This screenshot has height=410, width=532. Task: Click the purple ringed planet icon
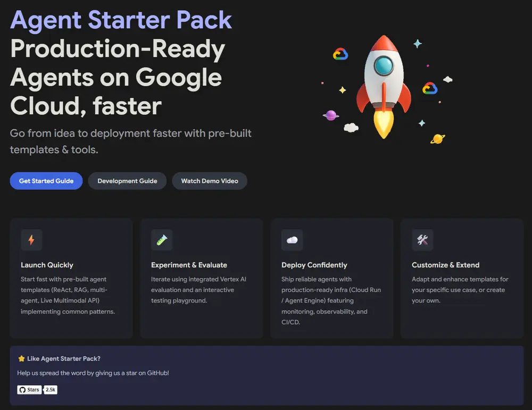click(x=331, y=115)
